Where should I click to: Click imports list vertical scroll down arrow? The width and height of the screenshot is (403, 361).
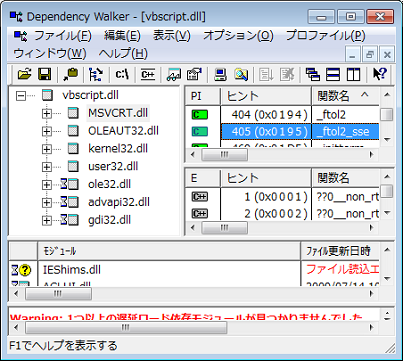point(387,139)
